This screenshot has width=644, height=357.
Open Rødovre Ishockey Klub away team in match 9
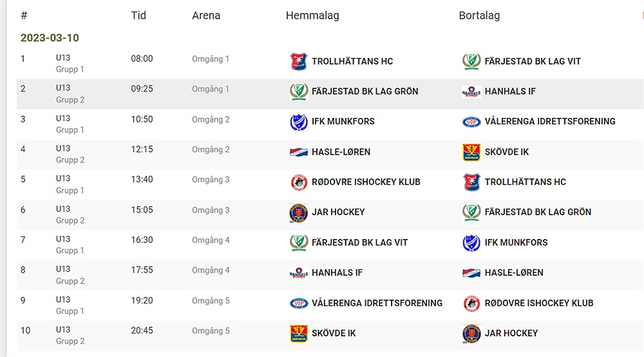[539, 303]
